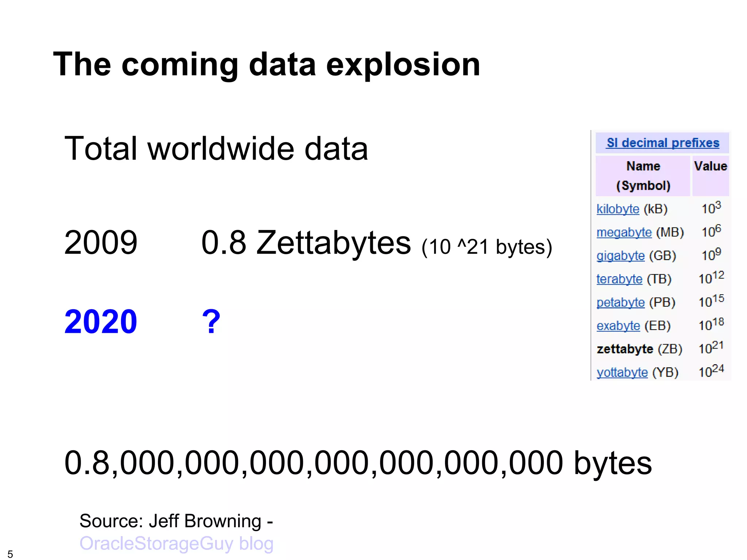Open the OracleStorageGuy blog link
This screenshot has height=560, width=747.
point(177,544)
